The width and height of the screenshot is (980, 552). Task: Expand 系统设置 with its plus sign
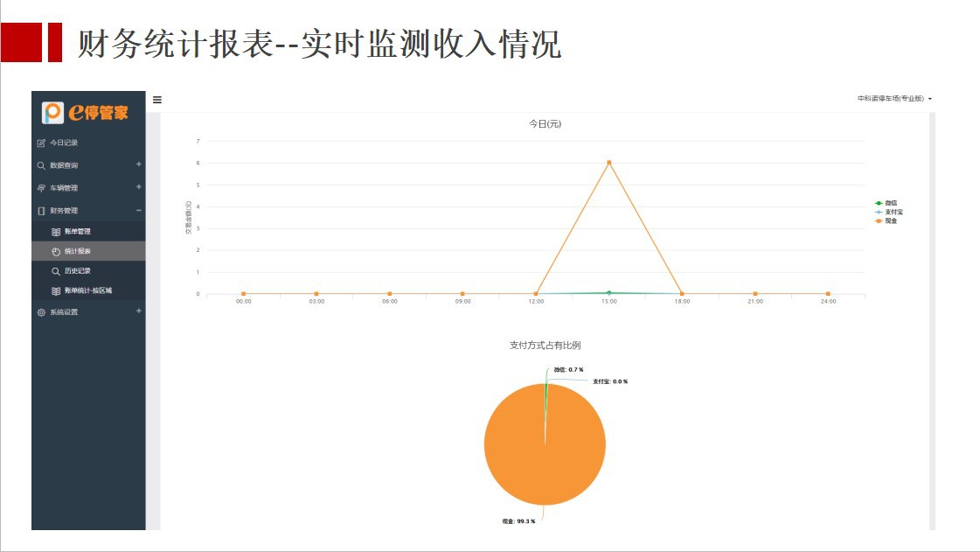tap(138, 311)
